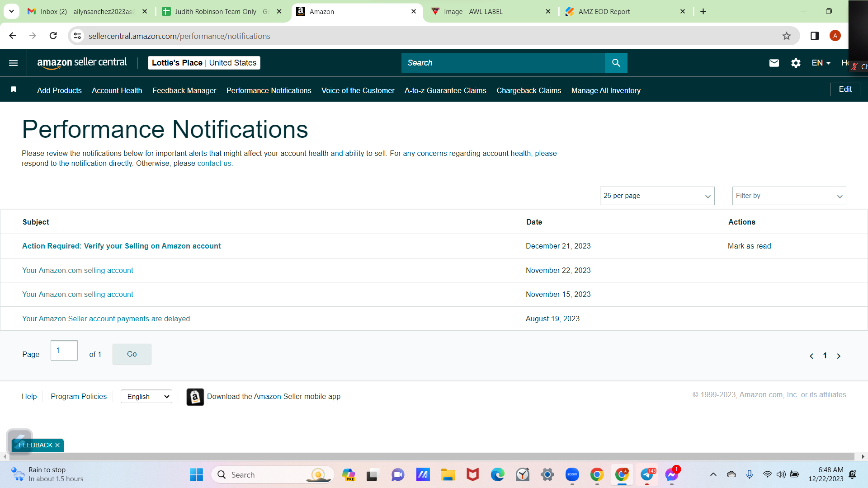Image resolution: width=868 pixels, height=488 pixels.
Task: Click the horizontal scrollbar at page bottom
Action: coord(432,456)
